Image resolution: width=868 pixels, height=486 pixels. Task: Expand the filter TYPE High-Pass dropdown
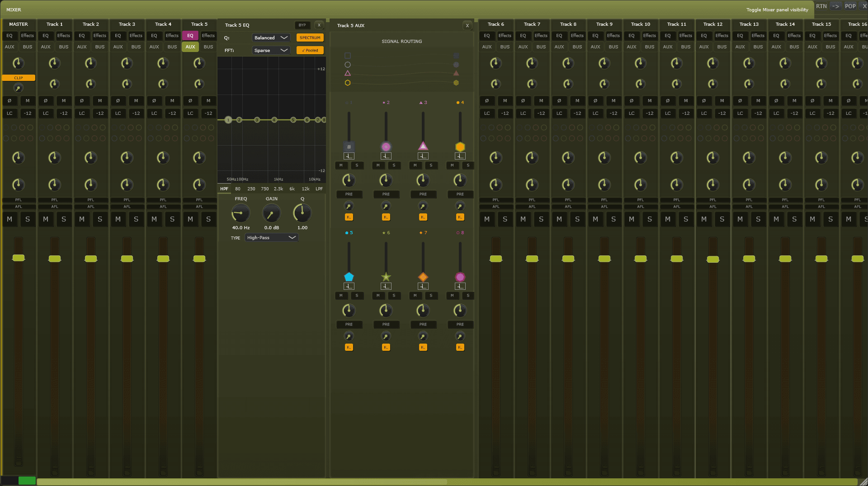271,237
